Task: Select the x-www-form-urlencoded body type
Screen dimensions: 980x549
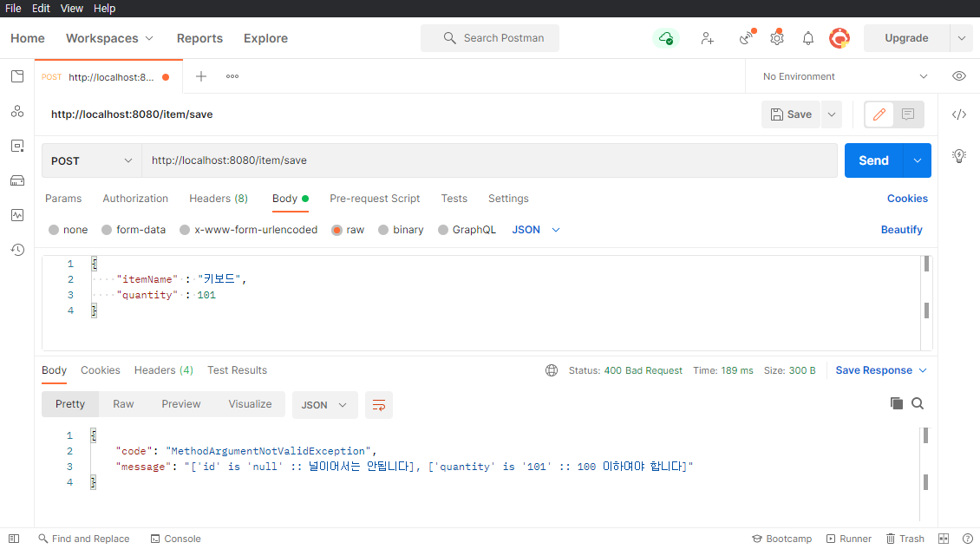Action: coord(249,230)
